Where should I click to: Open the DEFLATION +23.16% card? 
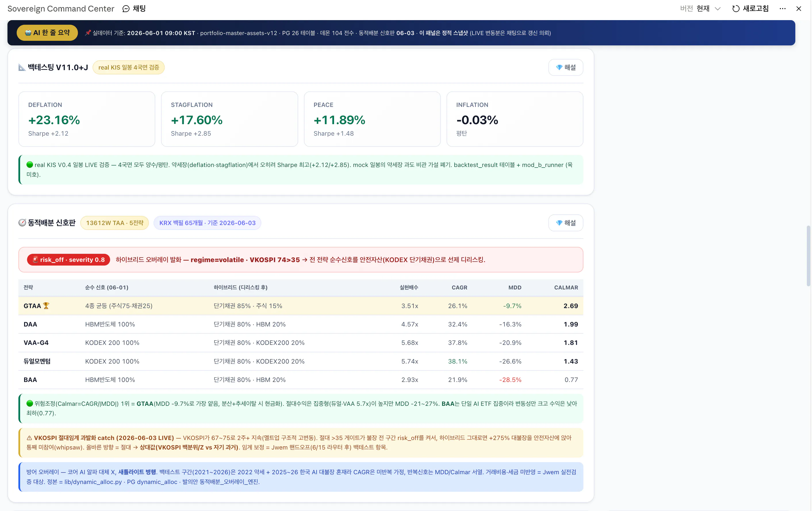[87, 119]
